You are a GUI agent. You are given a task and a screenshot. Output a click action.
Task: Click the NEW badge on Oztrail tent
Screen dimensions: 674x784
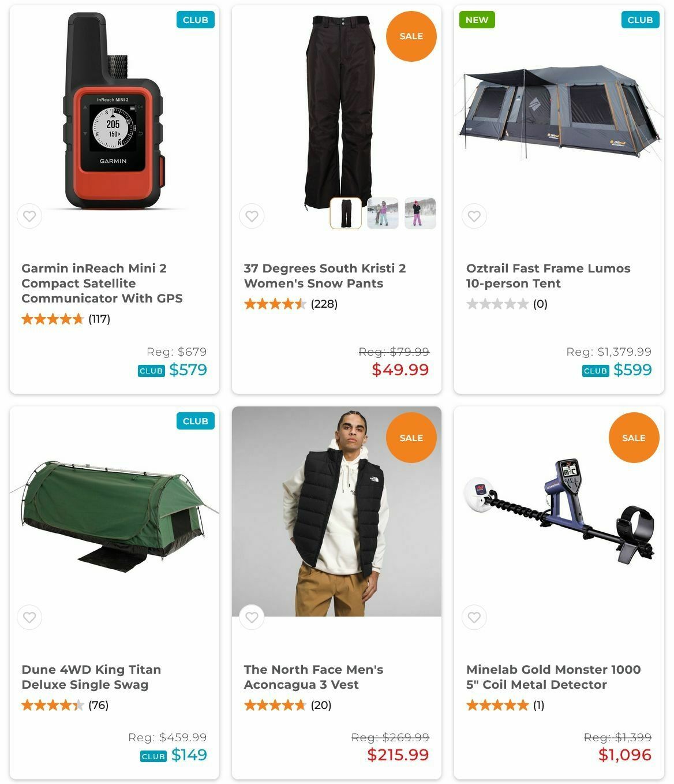tap(477, 20)
